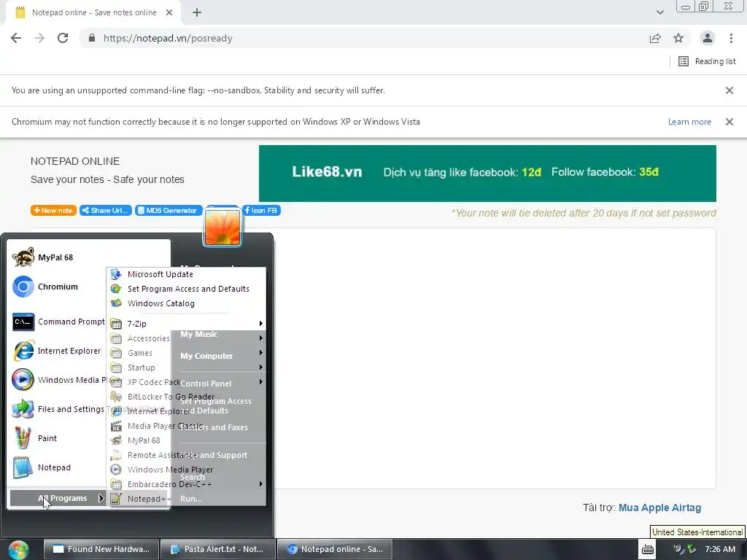747x560 pixels.
Task: Switch to Notepad online Chromium taskbar button
Action: (x=335, y=549)
